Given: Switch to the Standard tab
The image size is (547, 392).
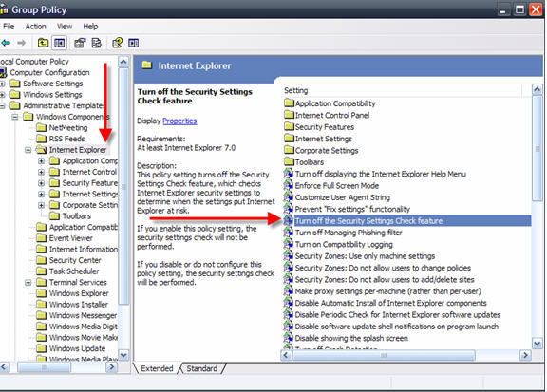Looking at the screenshot, I should tap(202, 368).
